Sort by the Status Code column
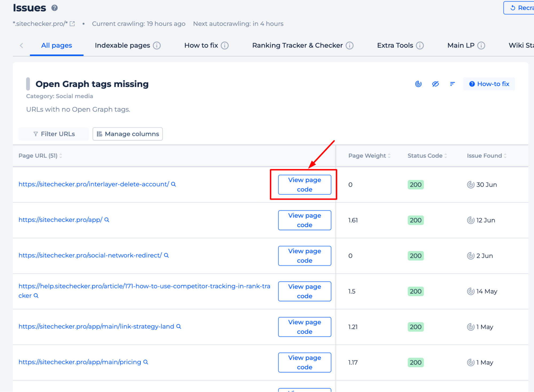The width and height of the screenshot is (534, 392). pos(427,156)
